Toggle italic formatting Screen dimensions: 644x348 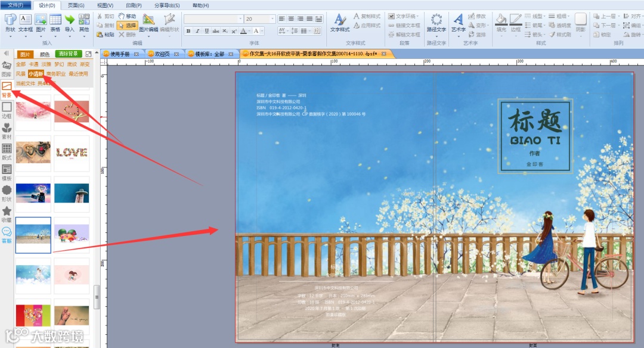197,31
